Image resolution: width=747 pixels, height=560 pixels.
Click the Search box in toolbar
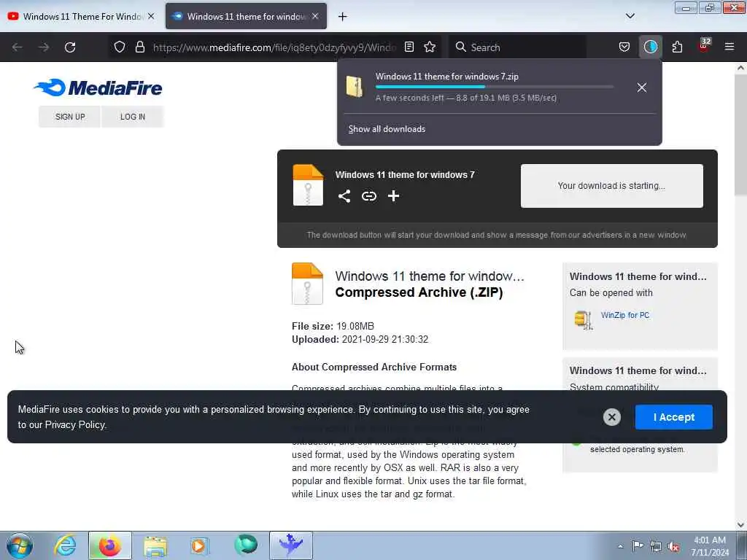[517, 47]
